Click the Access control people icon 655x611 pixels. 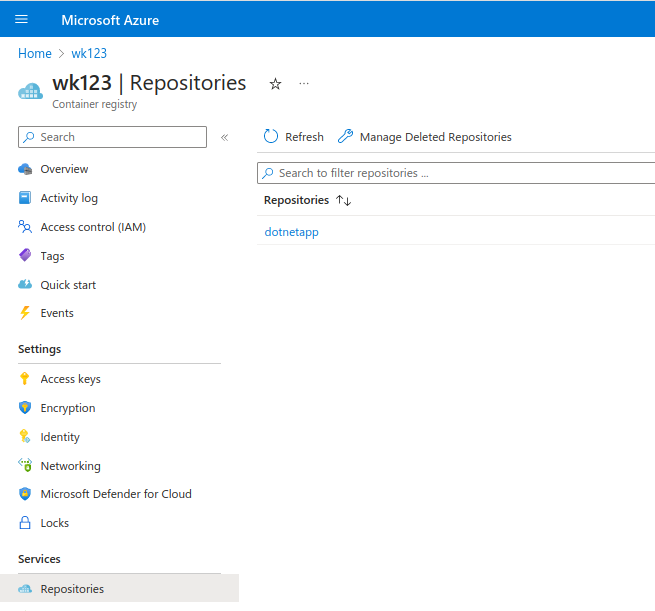click(x=25, y=227)
